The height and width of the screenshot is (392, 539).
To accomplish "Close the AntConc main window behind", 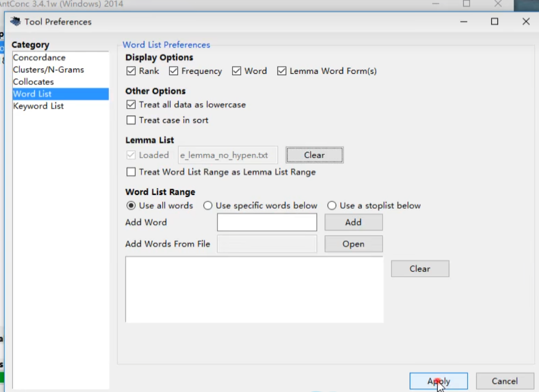I will [498, 4].
